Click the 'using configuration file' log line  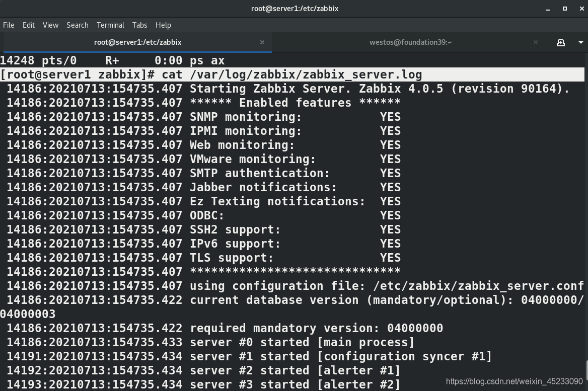pos(295,286)
